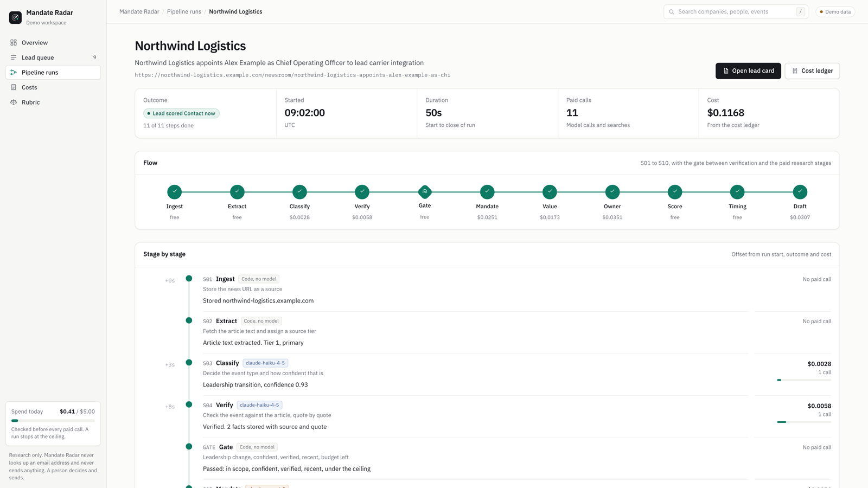
Task: Select the Owner step checkmark in Flow
Action: tap(612, 191)
